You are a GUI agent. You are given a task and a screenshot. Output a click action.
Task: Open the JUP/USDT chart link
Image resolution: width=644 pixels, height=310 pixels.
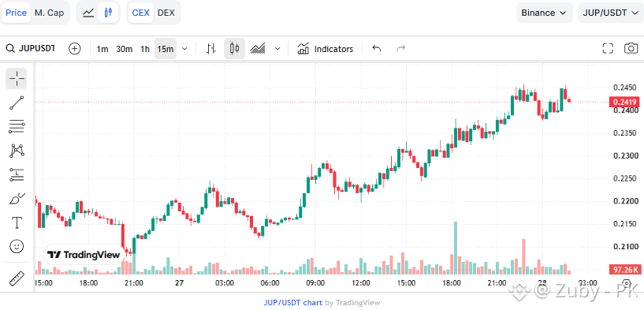293,303
